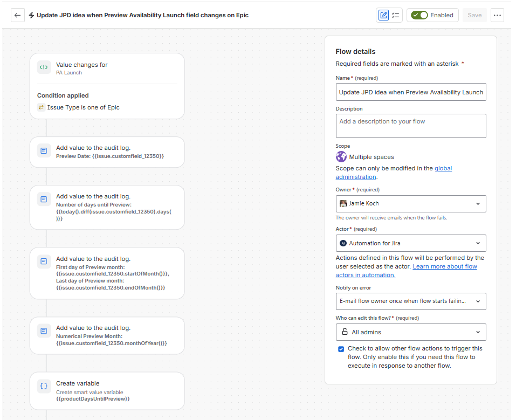The image size is (516, 420).
Task: Click into the Description text area
Action: point(411,126)
